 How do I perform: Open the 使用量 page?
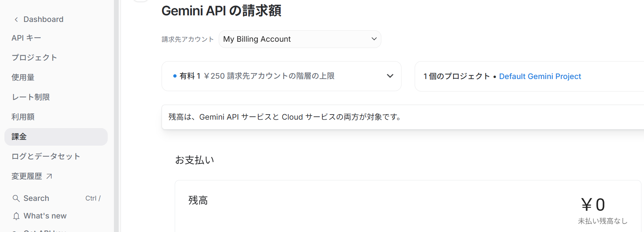coord(23,78)
